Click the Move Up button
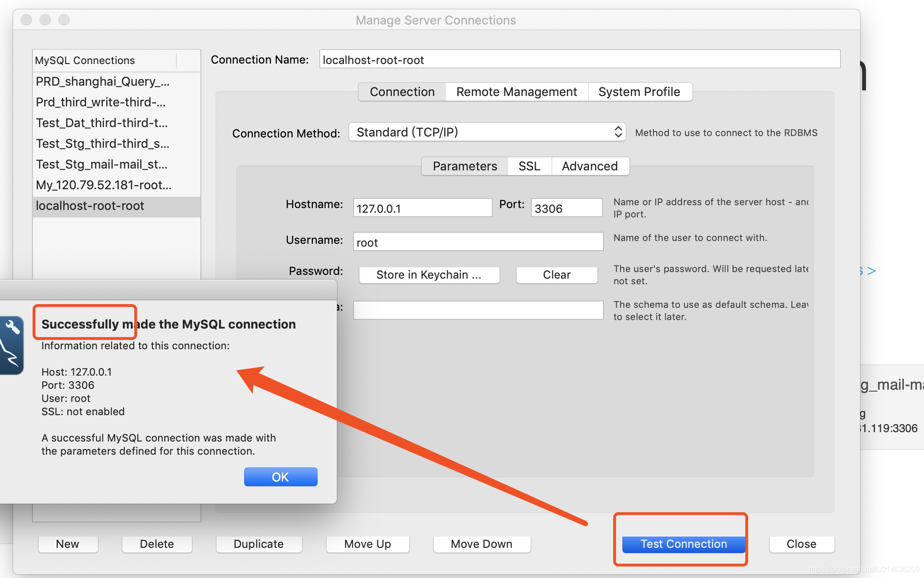924x578 pixels. pyautogui.click(x=368, y=544)
